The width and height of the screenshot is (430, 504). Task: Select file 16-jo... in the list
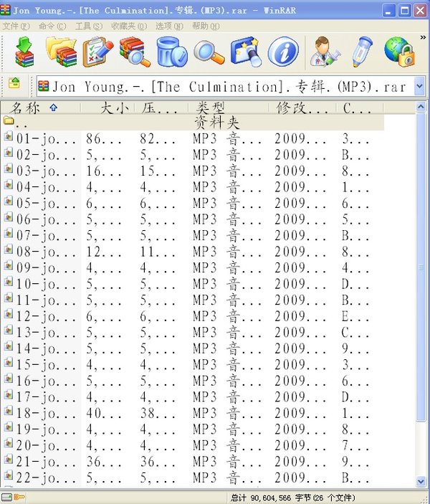pyautogui.click(x=192, y=381)
